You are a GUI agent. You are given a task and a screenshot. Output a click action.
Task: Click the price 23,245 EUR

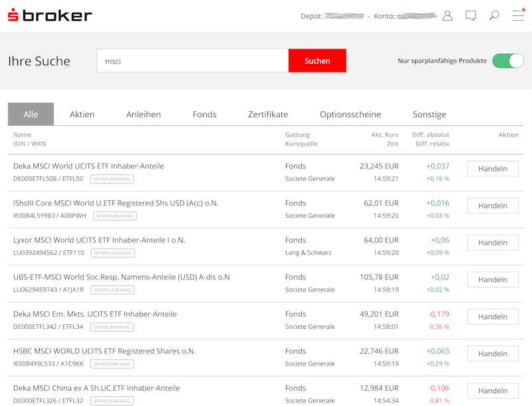point(379,166)
